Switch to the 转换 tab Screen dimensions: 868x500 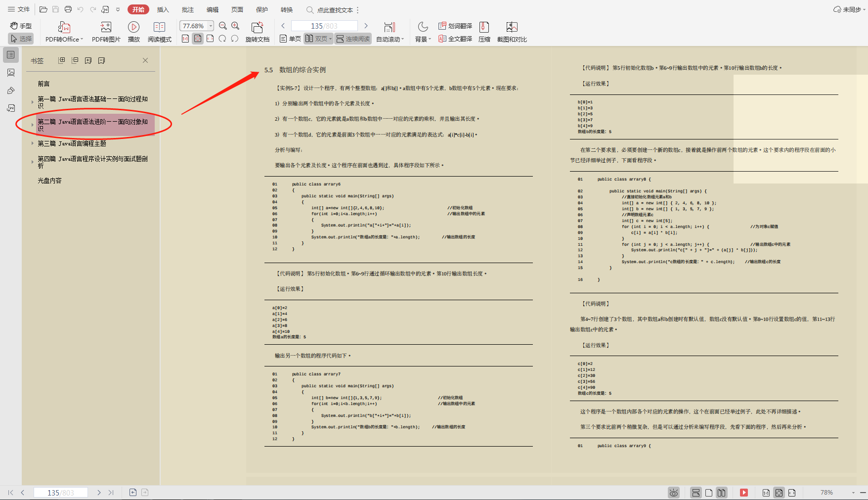(287, 9)
